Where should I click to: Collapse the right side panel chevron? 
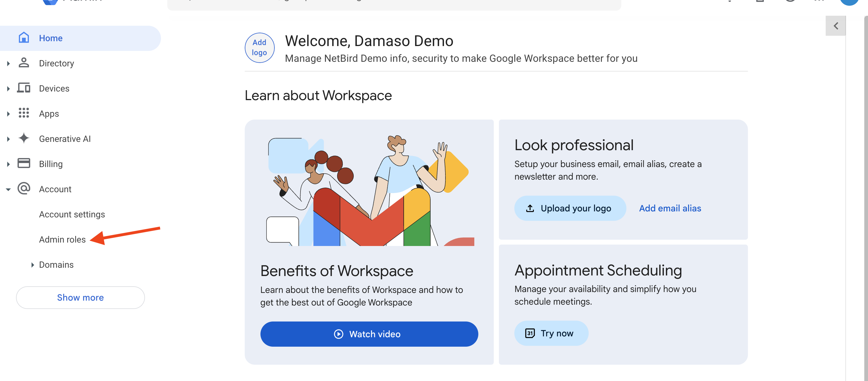point(836,26)
